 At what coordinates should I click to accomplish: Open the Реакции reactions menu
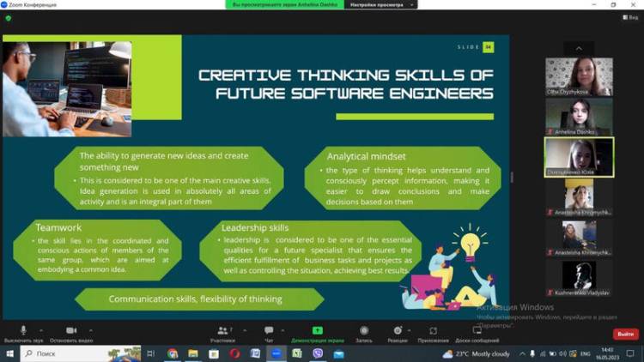pos(397,331)
